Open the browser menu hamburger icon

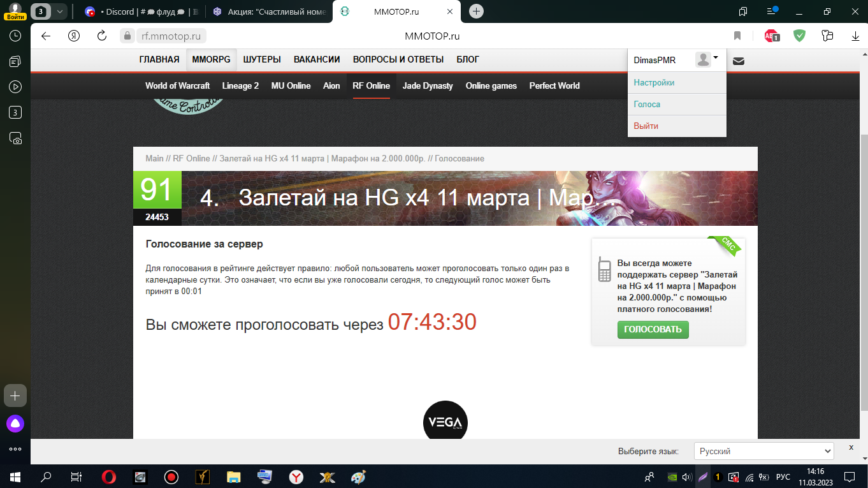click(772, 11)
